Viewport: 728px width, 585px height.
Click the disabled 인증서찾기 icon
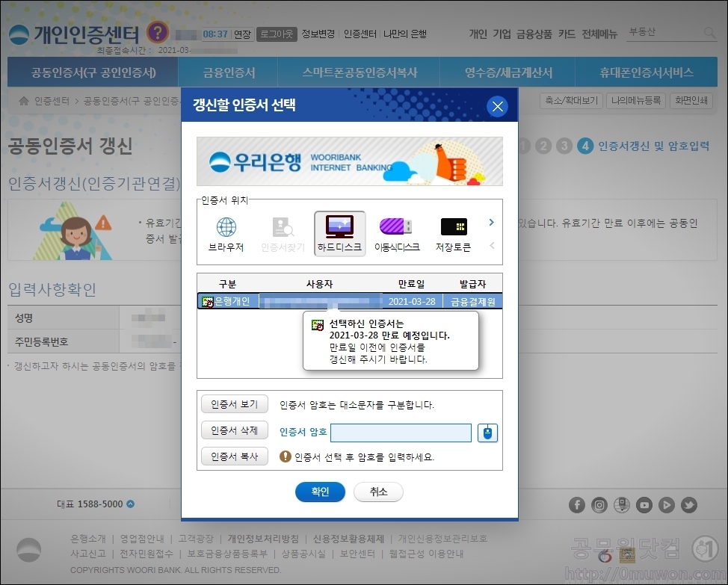pos(283,234)
